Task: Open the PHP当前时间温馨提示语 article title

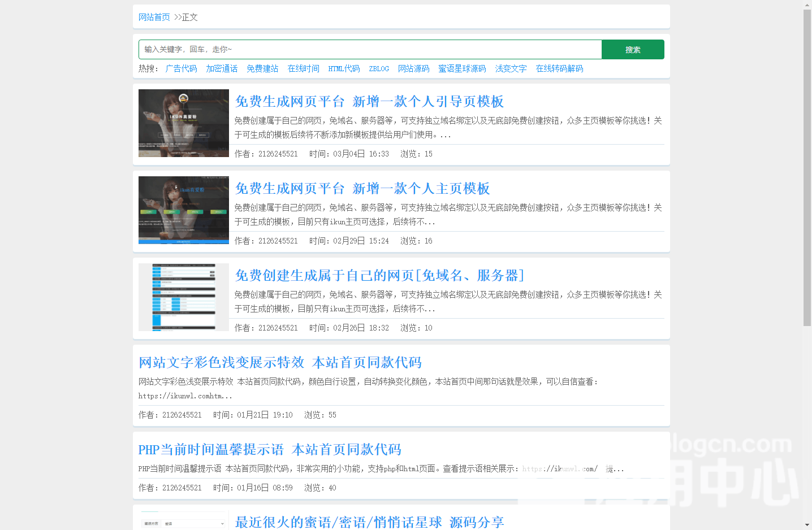Action: (270, 450)
